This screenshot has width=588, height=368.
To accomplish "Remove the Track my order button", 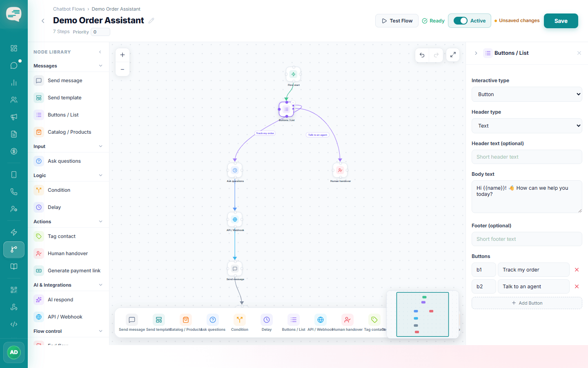I will point(577,270).
